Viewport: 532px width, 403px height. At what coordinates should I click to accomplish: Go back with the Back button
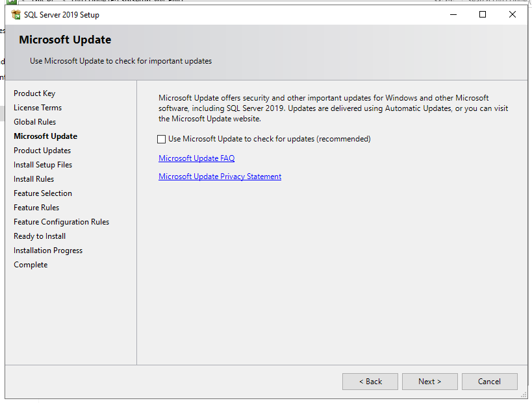click(370, 382)
